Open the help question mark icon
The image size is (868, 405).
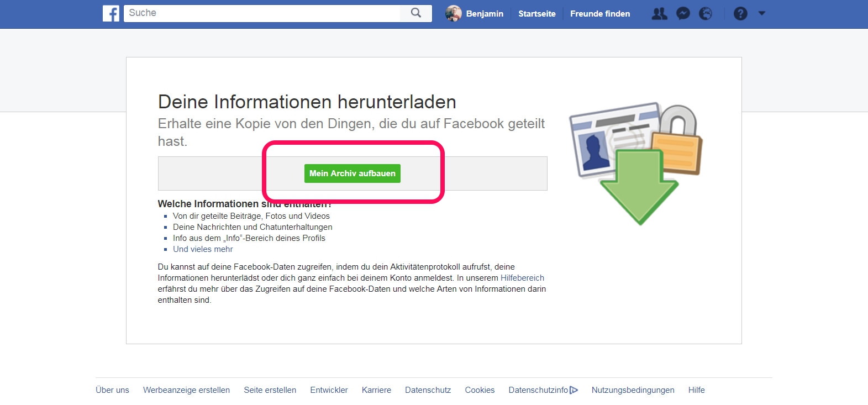(740, 14)
